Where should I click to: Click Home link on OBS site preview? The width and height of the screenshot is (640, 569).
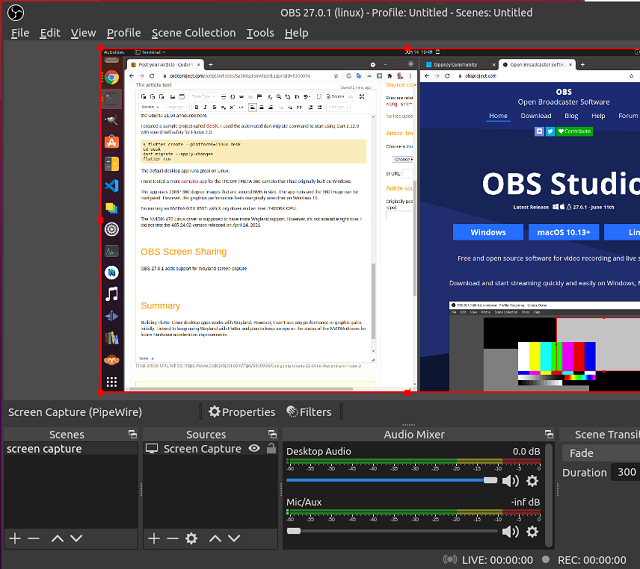tap(498, 116)
